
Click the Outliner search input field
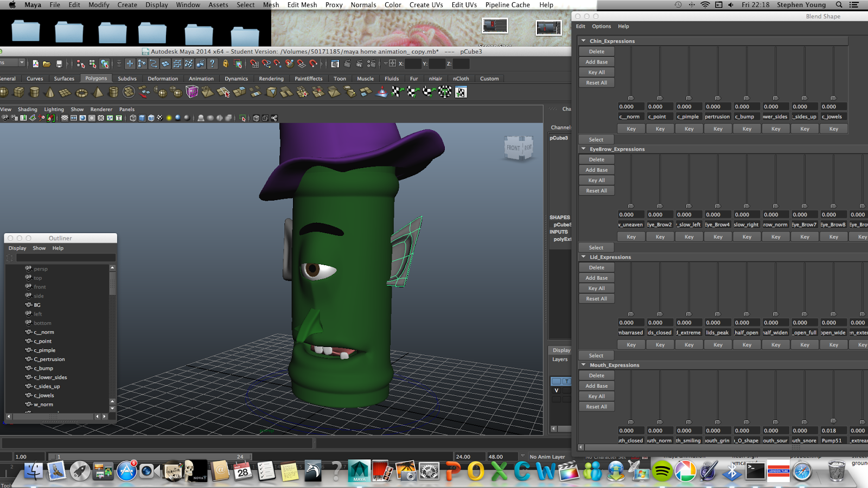[x=66, y=258]
